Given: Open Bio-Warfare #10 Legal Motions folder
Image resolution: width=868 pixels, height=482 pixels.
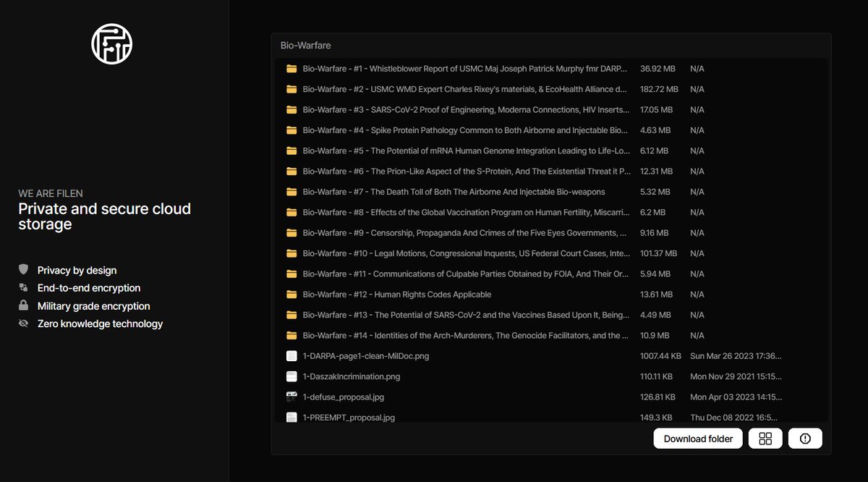Looking at the screenshot, I should (464, 253).
